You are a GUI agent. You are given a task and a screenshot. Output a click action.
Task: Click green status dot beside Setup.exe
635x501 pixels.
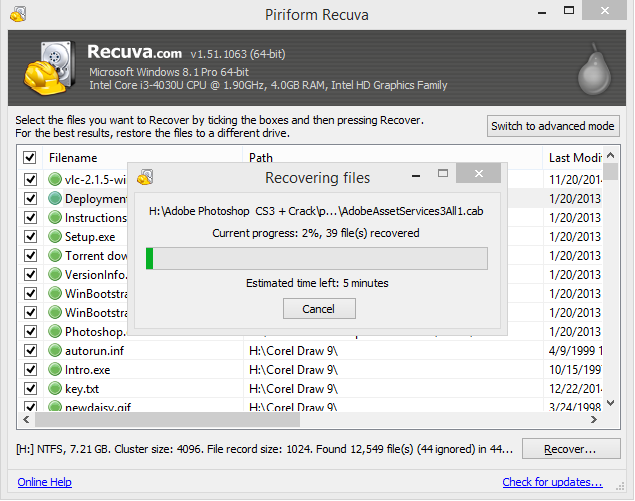pos(55,236)
